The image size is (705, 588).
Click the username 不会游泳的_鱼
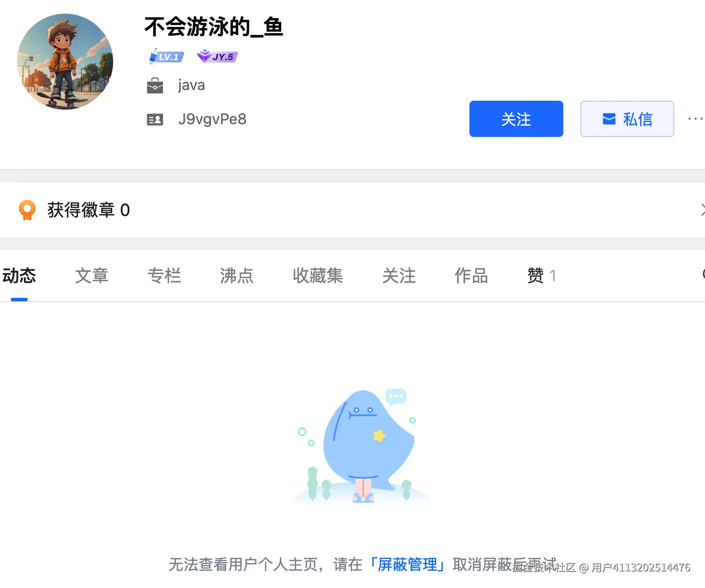[x=213, y=28]
